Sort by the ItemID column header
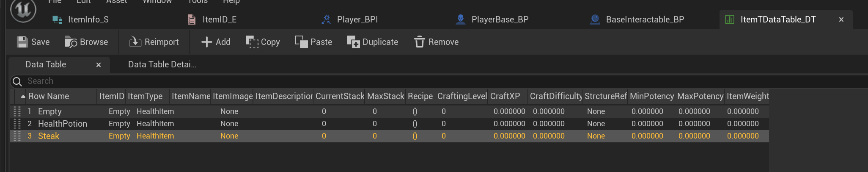Viewport: 868px width, 172px height. click(112, 96)
